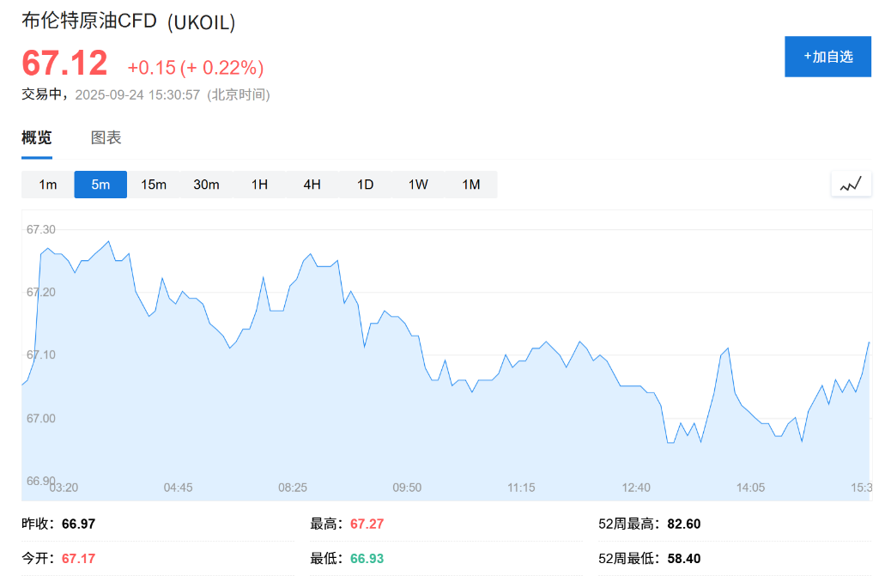
Task: Switch to the 概览 tab
Action: click(37, 137)
